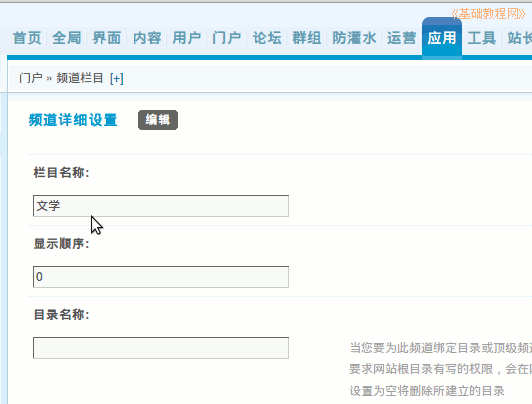The width and height of the screenshot is (532, 404).
Task: Click the 栏目名称 field containing 文学
Action: tap(161, 206)
